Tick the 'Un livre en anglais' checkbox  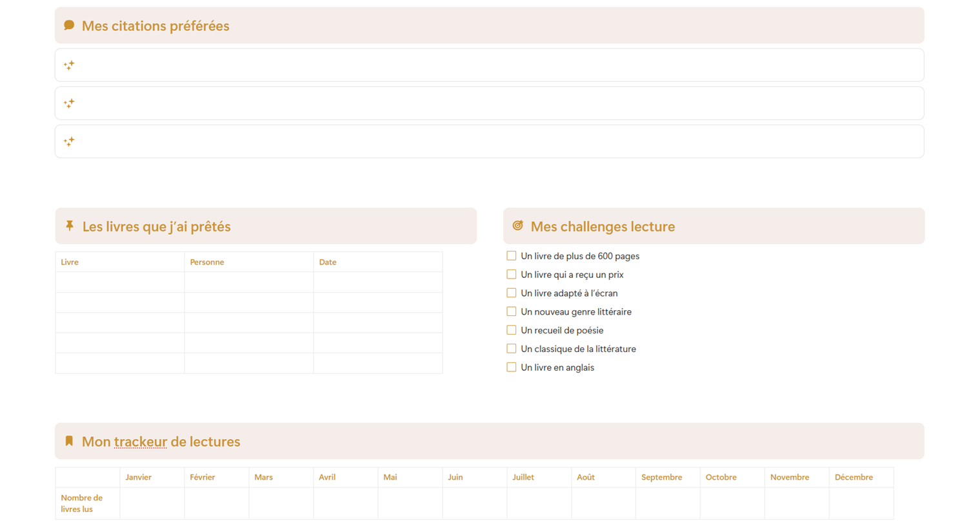point(512,368)
